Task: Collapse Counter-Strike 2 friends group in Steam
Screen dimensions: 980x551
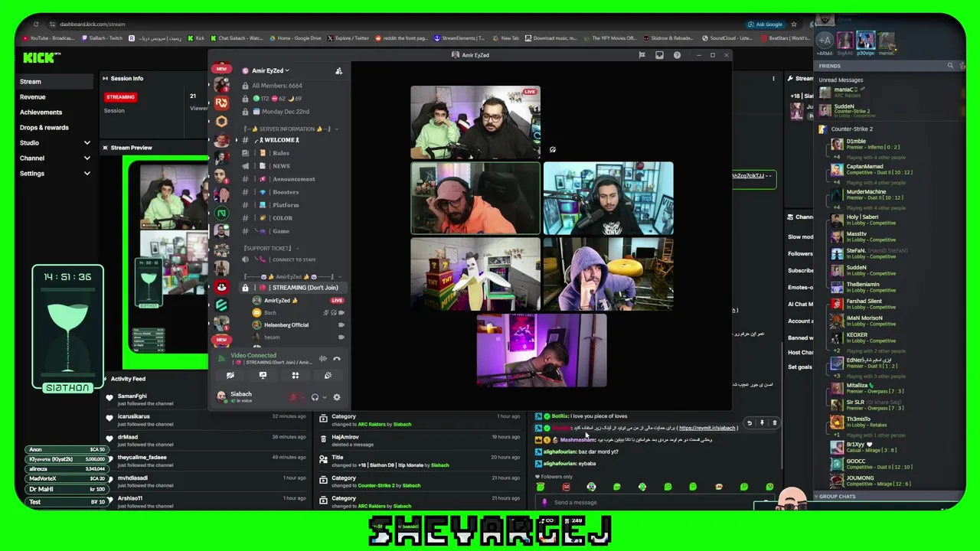Action: coord(852,129)
